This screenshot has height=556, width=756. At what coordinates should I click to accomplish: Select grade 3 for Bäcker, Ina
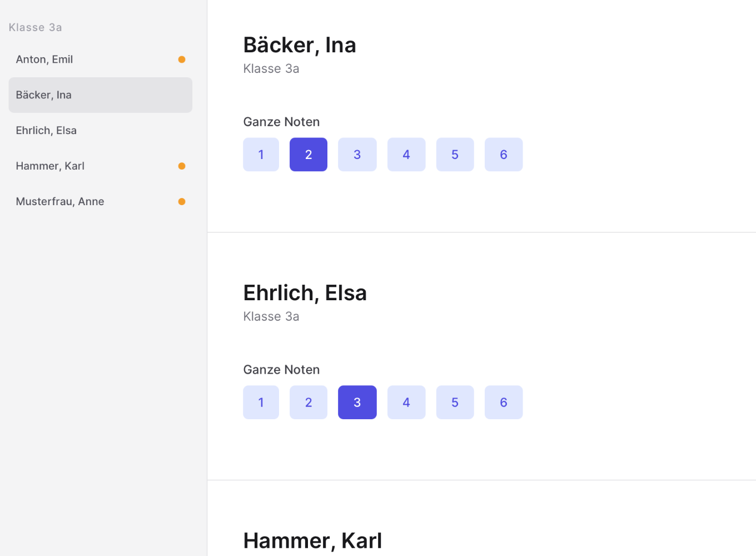click(357, 155)
